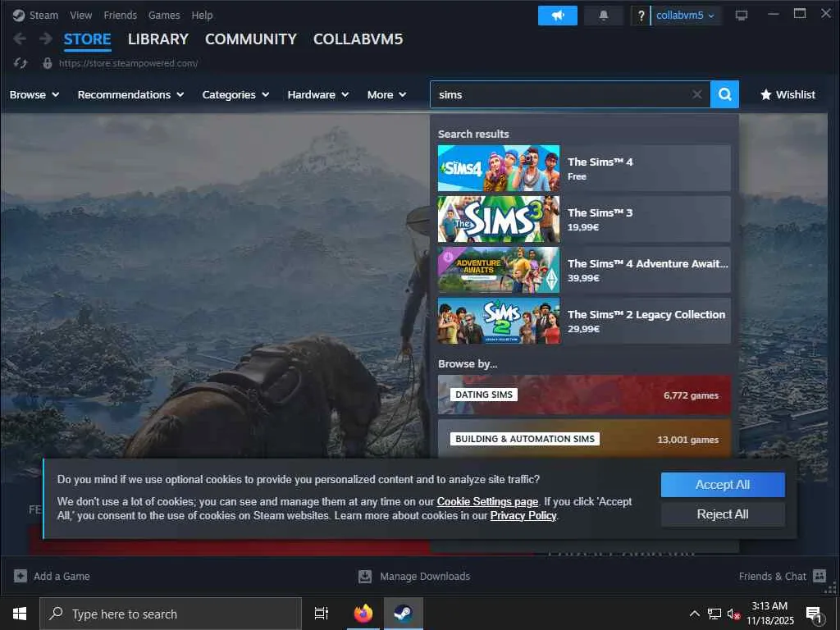Click the store URL address text
Viewport: 840px width, 630px height.
129,63
